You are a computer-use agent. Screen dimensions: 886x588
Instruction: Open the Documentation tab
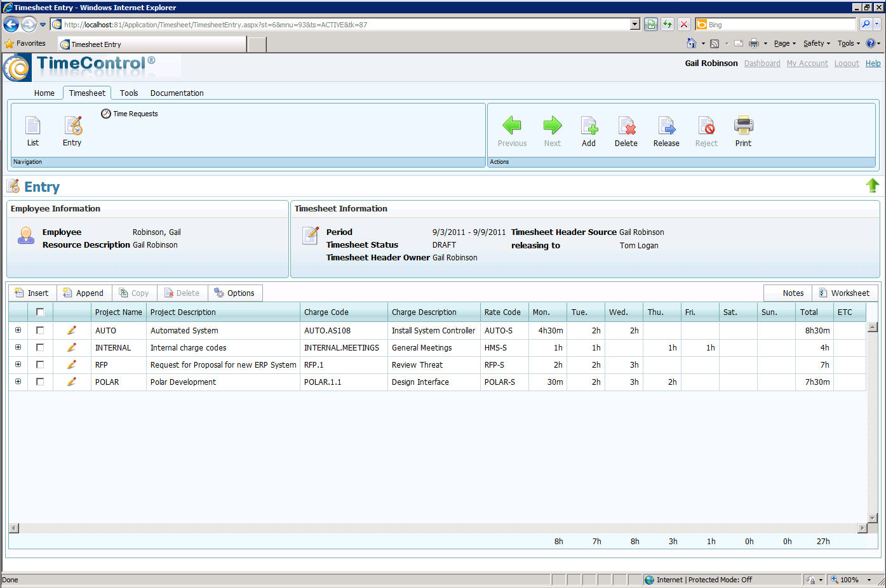[177, 93]
